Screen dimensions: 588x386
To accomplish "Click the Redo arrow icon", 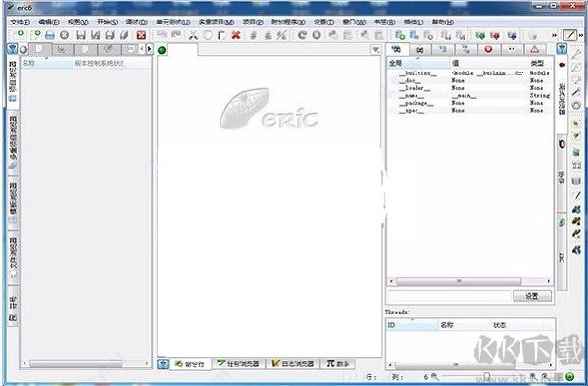I will coord(175,35).
